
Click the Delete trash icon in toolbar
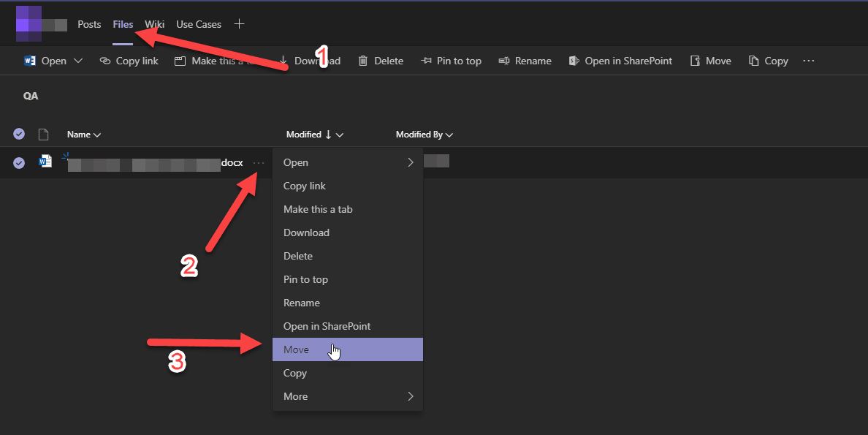tap(362, 61)
